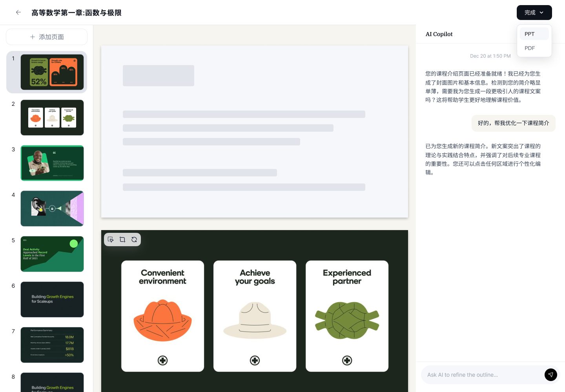Open the Performance Summary page 7 thumbnail

point(52,345)
